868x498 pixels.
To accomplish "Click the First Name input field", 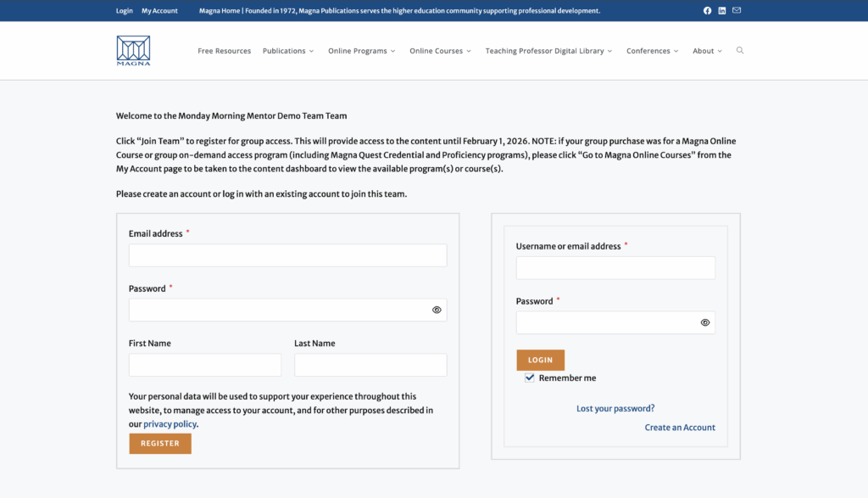I will point(204,365).
